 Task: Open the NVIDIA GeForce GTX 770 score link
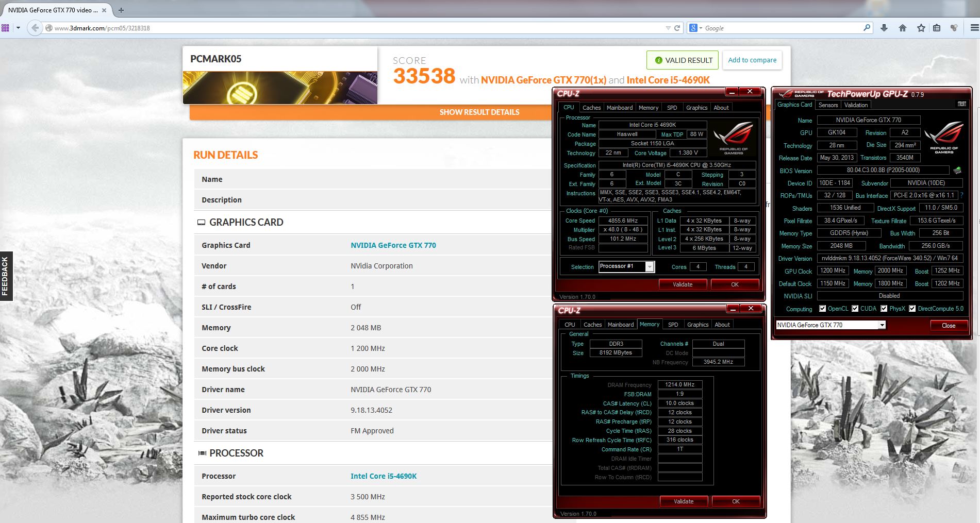pyautogui.click(x=543, y=80)
